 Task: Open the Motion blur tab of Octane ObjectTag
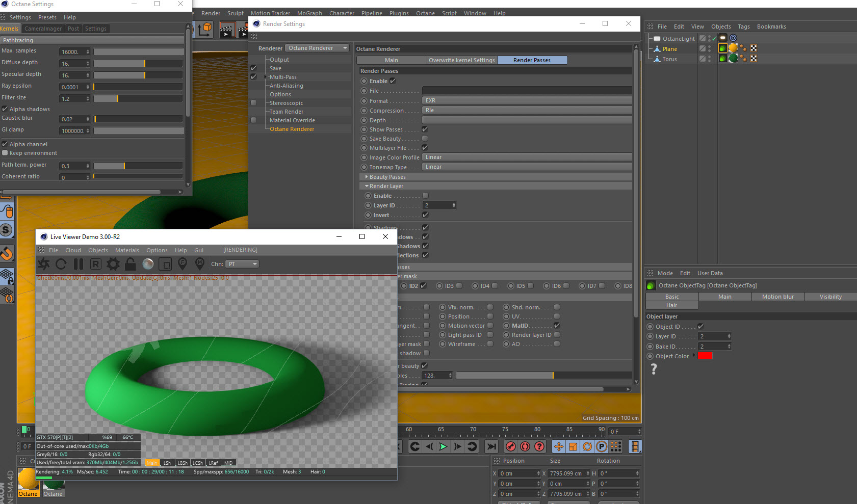777,297
